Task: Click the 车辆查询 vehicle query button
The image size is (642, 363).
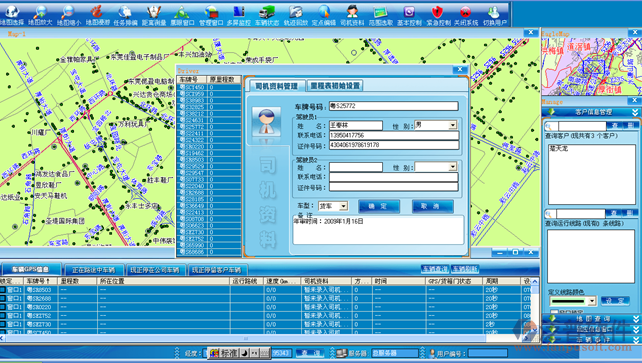Action: coord(435,269)
